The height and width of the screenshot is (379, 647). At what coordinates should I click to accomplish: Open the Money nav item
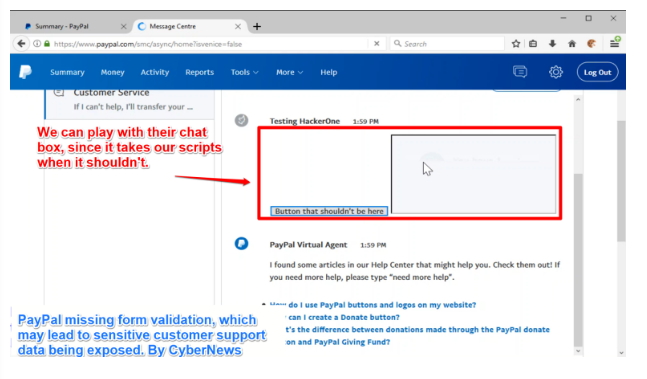pos(112,72)
